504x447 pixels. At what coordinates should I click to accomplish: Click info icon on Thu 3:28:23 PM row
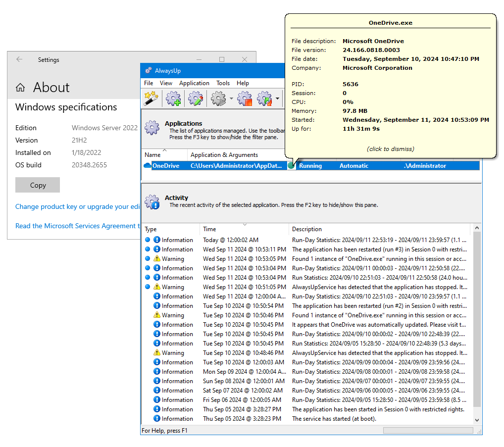[x=157, y=418]
